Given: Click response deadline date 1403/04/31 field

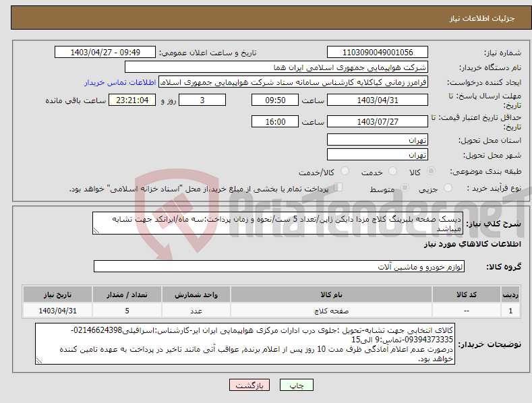Looking at the screenshot, I should [x=378, y=100].
